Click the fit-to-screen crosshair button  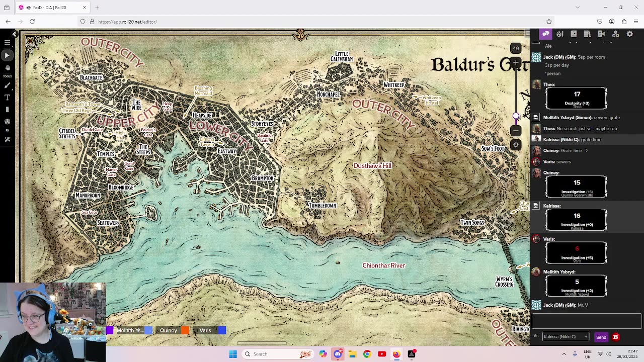click(x=516, y=145)
